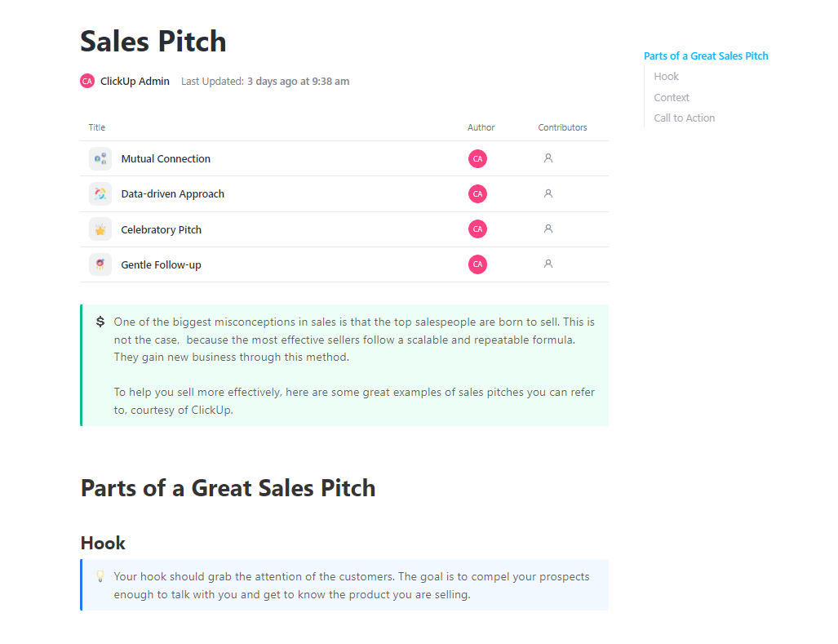Click the Mutual Connection page icon
Viewport: 838px width, 644px height.
pyautogui.click(x=100, y=158)
